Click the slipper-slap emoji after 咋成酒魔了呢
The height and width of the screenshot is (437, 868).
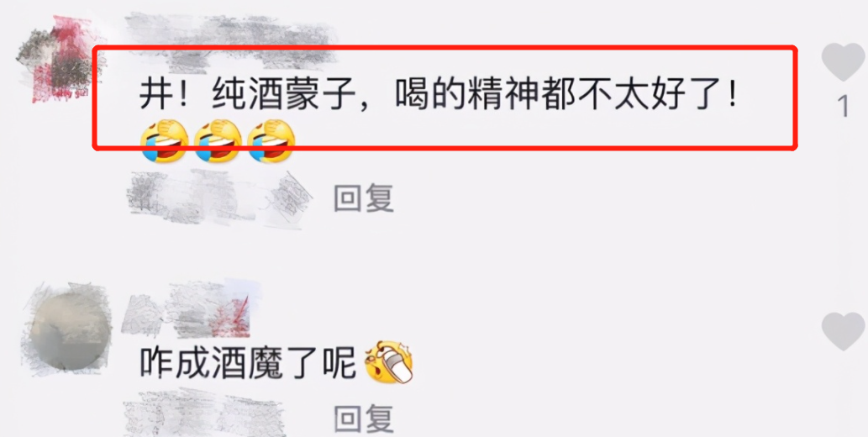point(388,363)
